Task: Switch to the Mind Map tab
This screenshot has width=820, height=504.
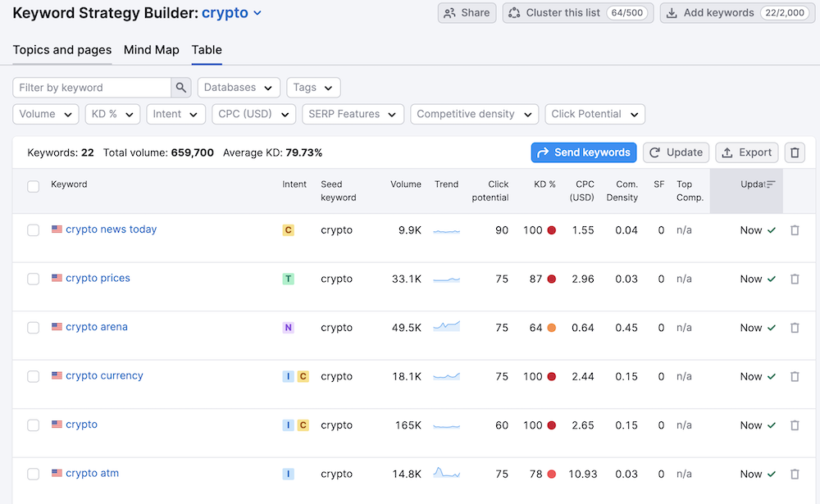Action: pos(151,50)
